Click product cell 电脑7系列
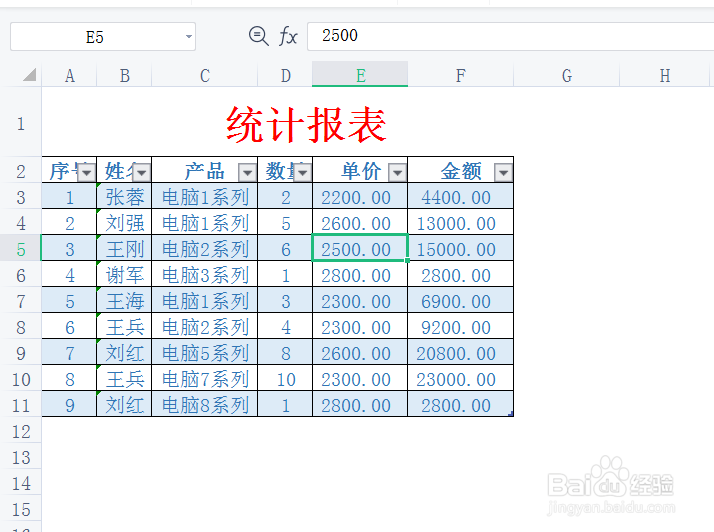Image resolution: width=714 pixels, height=532 pixels. click(205, 379)
